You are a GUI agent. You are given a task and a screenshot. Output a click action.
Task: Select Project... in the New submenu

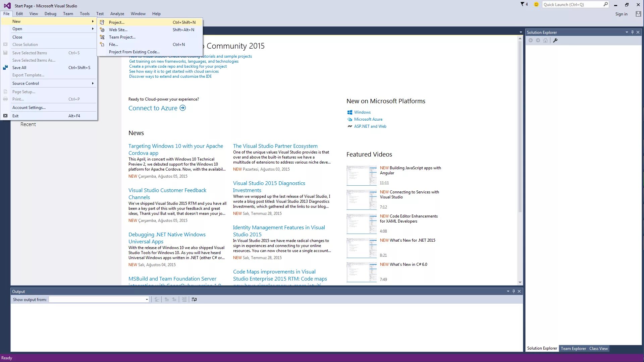tap(117, 22)
